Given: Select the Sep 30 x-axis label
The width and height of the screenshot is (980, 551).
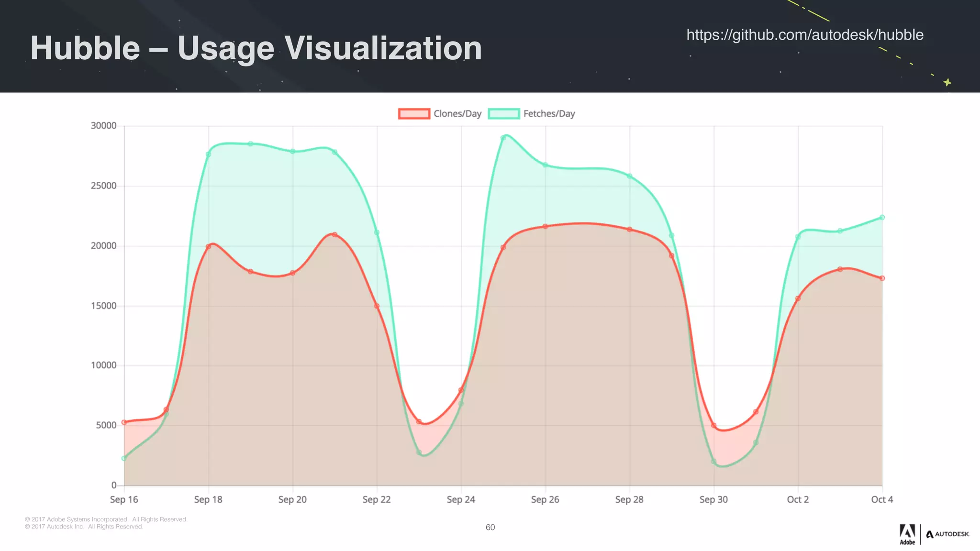Looking at the screenshot, I should (713, 499).
